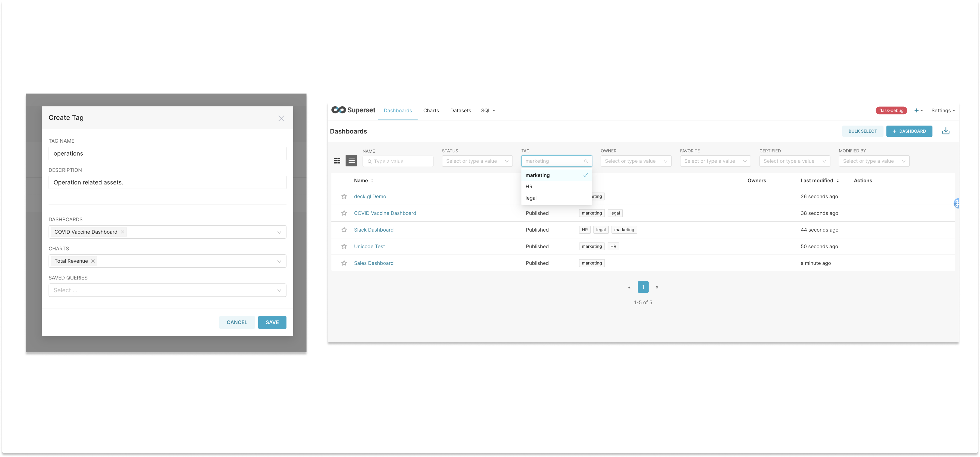The image size is (980, 457).
Task: Toggle favorite star for Sales Dashboard
Action: [344, 263]
